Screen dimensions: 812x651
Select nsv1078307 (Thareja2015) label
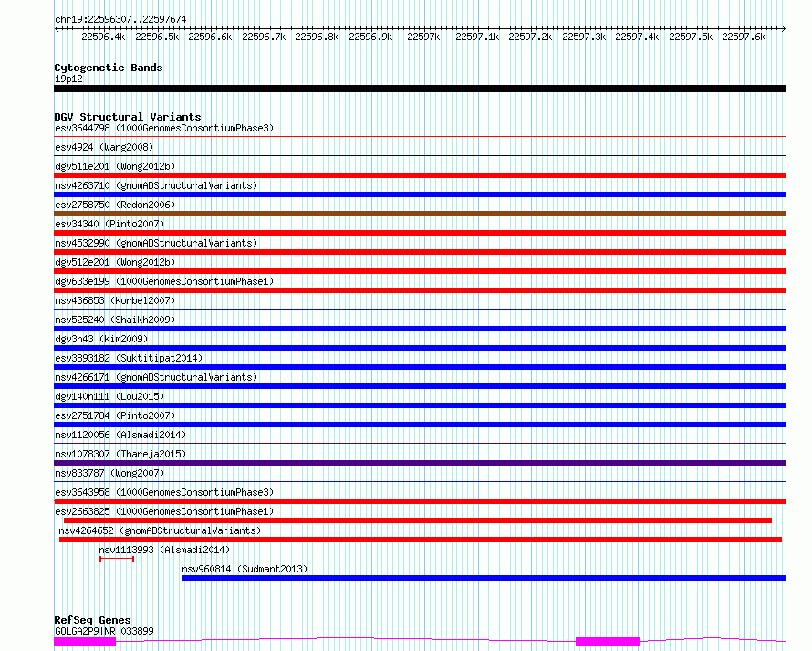tap(120, 454)
